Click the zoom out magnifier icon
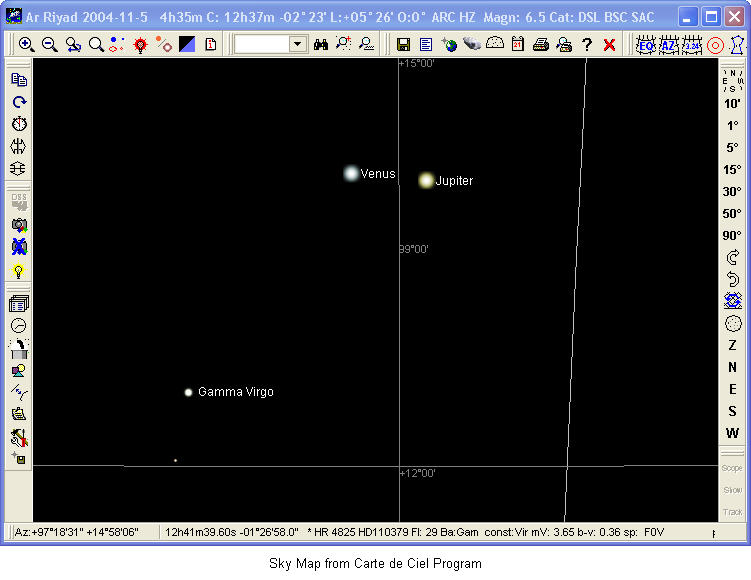 [x=50, y=45]
